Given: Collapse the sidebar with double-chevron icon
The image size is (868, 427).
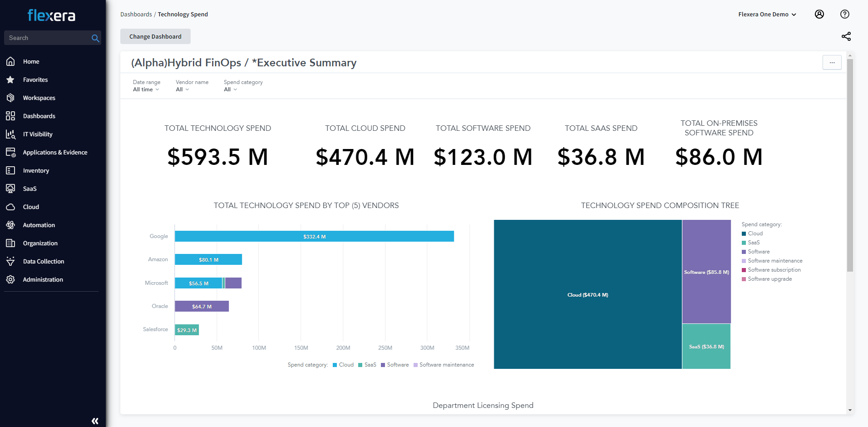Looking at the screenshot, I should click(95, 421).
